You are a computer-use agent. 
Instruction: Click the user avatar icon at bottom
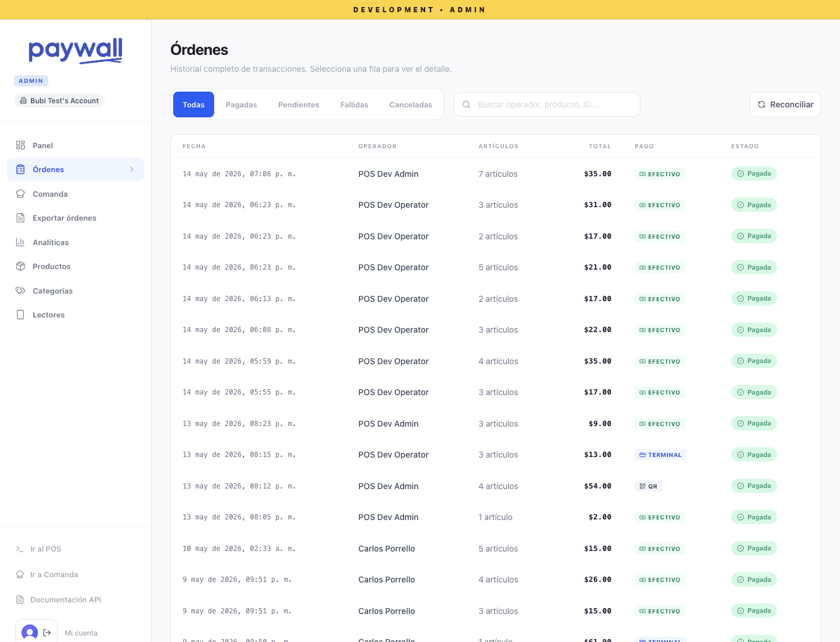(30, 633)
